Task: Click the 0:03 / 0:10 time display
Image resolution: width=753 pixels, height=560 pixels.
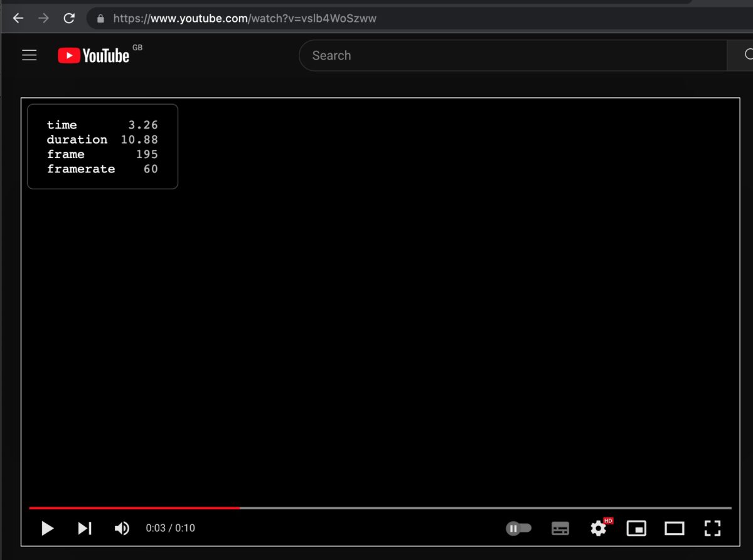Action: (170, 528)
